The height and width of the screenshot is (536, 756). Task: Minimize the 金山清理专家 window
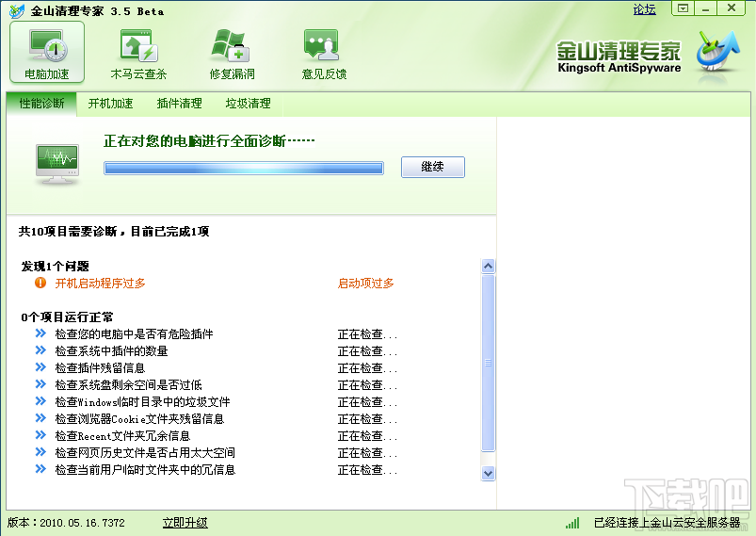click(x=706, y=8)
